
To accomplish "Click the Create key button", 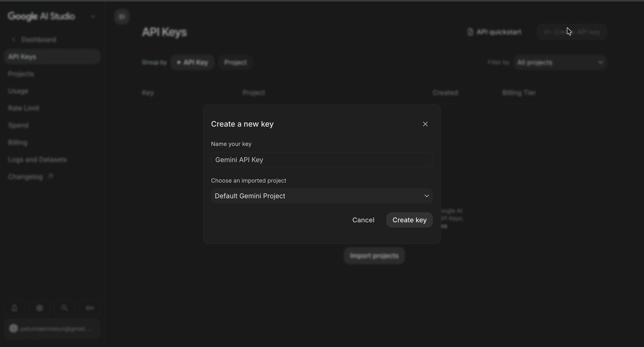I will coord(409,220).
